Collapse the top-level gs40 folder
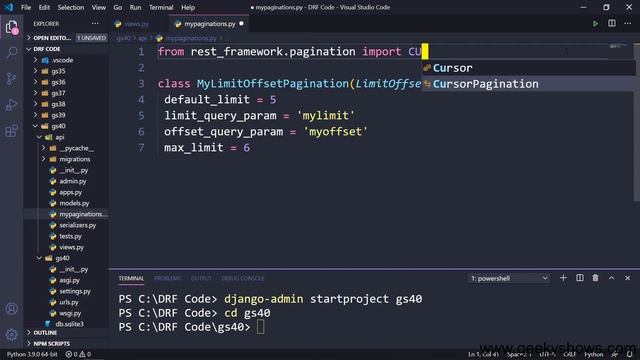Viewport: 640px width, 360px height. [67, 126]
